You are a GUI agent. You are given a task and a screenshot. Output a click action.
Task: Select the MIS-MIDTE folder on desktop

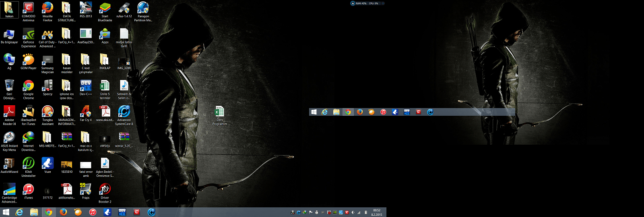47,139
